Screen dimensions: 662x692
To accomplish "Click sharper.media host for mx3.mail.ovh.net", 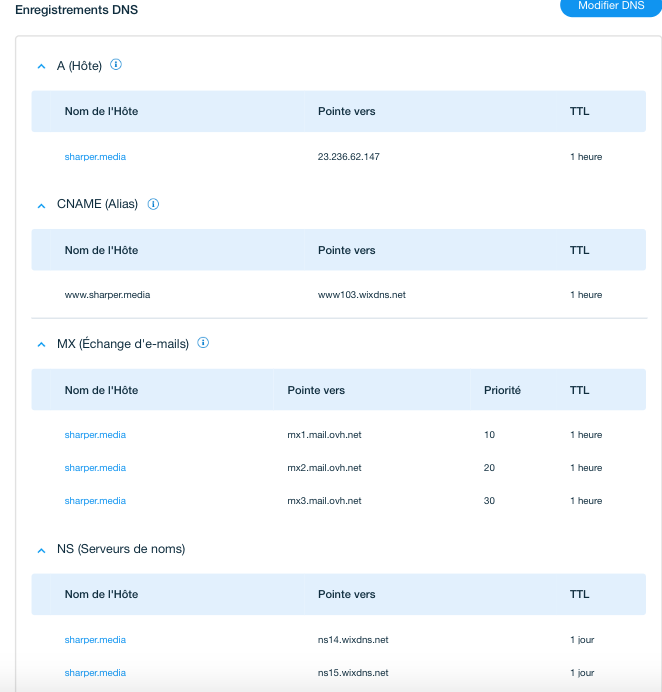I will (x=95, y=501).
